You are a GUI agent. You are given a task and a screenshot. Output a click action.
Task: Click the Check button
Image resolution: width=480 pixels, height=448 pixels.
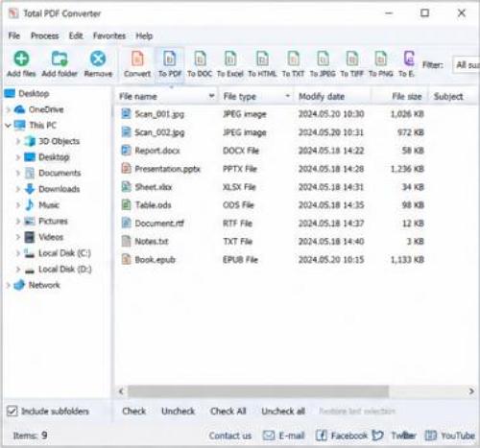133,411
